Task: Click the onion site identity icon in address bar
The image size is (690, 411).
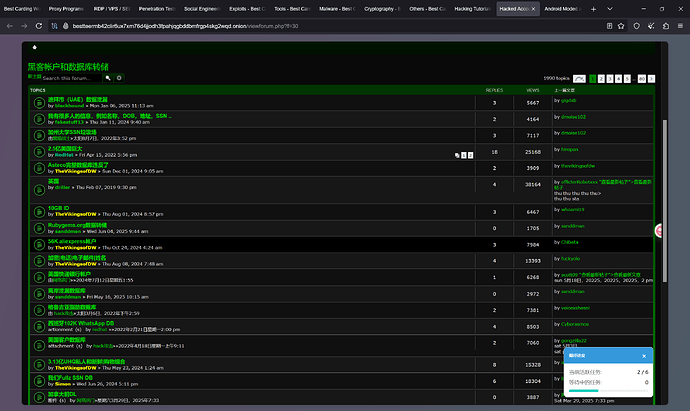Action: coord(66,26)
